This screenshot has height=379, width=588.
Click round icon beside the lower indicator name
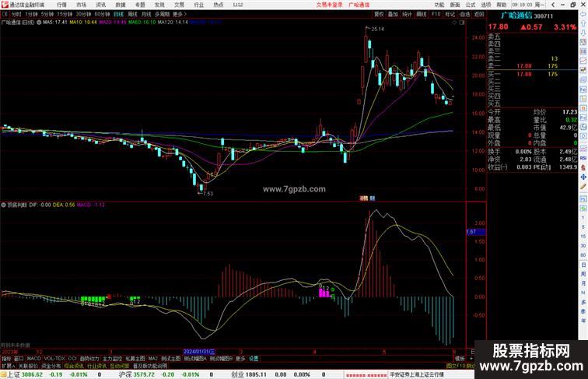pyautogui.click(x=4, y=205)
